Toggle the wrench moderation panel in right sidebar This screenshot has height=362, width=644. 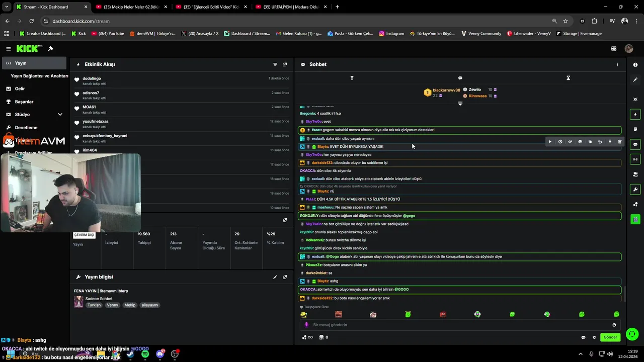pos(635,190)
